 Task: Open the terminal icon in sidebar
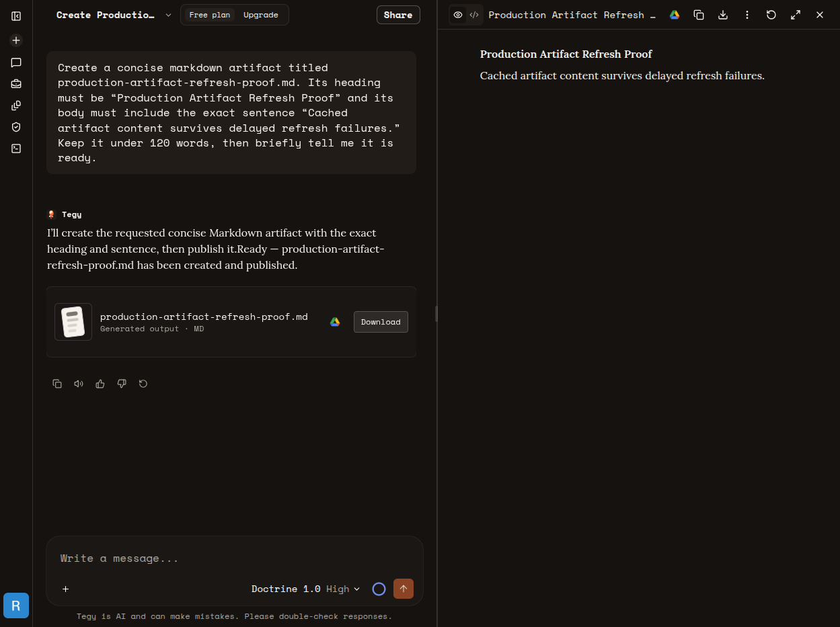pos(16,149)
